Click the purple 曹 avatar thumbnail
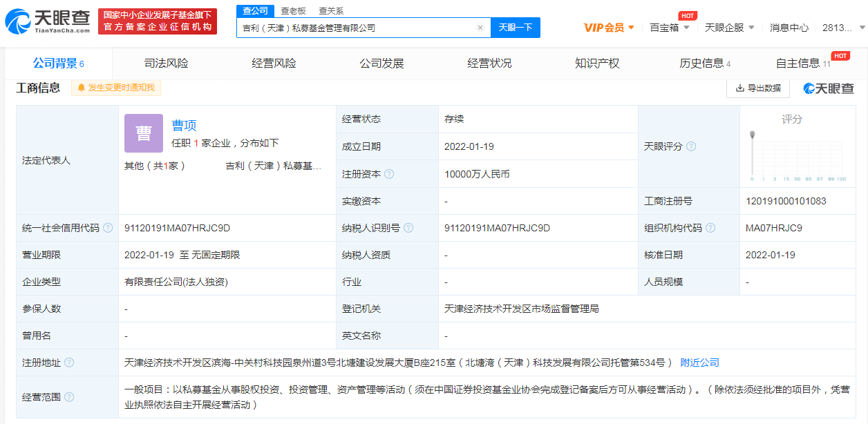Image resolution: width=868 pixels, height=424 pixels. tap(144, 133)
